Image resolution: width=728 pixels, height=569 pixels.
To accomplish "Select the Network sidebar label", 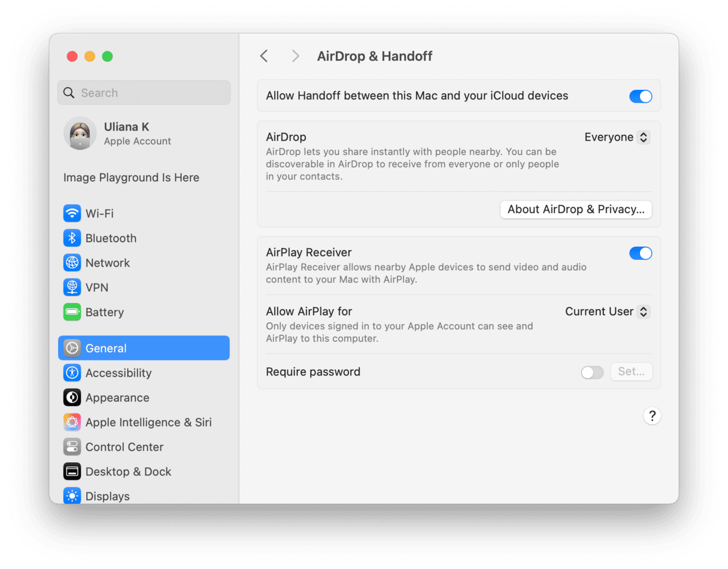I will point(108,262).
